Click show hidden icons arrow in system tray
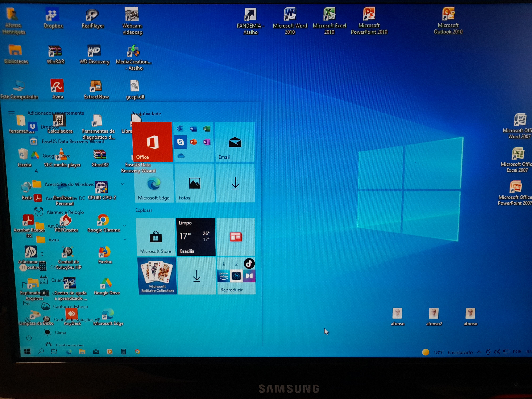 [479, 352]
